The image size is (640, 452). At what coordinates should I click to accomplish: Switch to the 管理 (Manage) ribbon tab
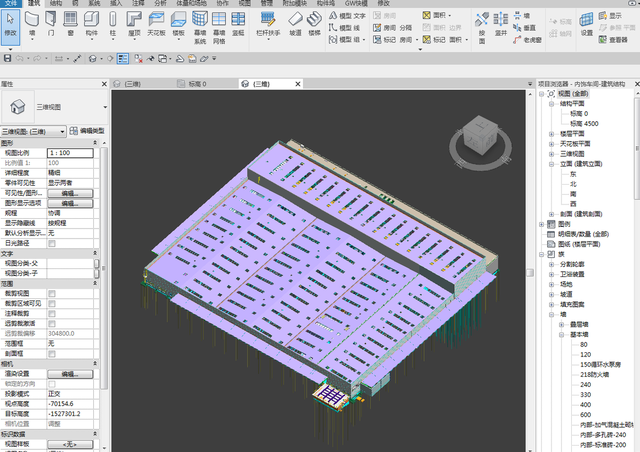click(x=267, y=3)
